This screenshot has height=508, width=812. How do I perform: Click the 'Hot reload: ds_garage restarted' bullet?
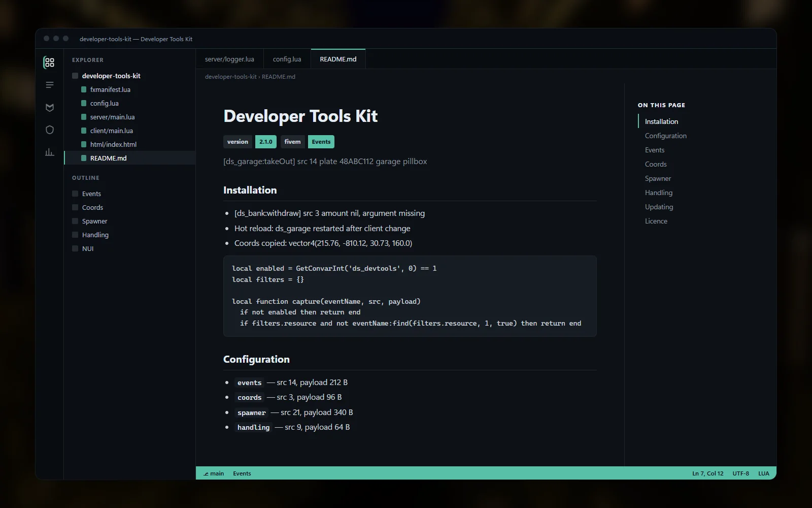click(322, 229)
